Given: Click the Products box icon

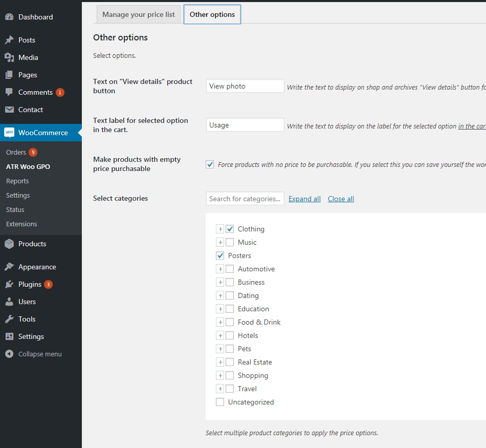Looking at the screenshot, I should pos(9,244).
